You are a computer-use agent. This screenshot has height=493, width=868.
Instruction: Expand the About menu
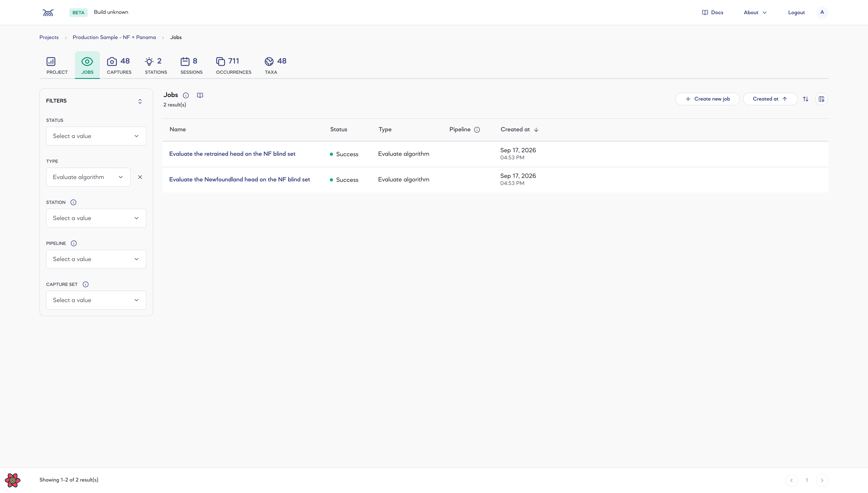point(755,13)
